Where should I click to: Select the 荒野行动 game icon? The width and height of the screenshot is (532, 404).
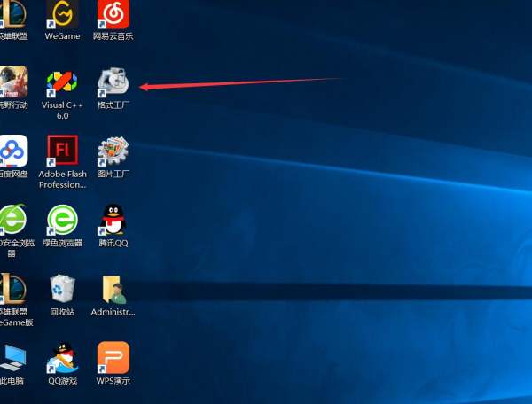point(12,82)
